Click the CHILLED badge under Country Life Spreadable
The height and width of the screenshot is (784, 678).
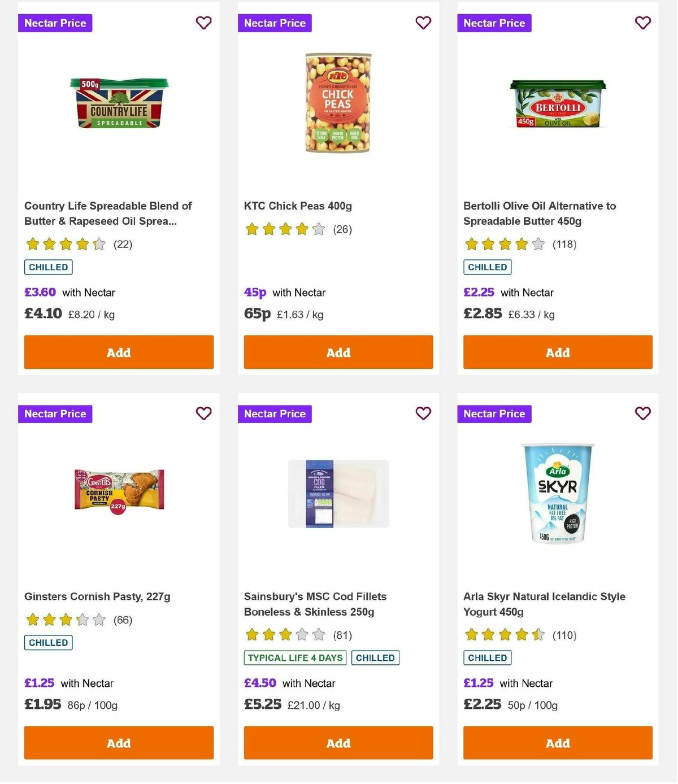click(x=48, y=267)
